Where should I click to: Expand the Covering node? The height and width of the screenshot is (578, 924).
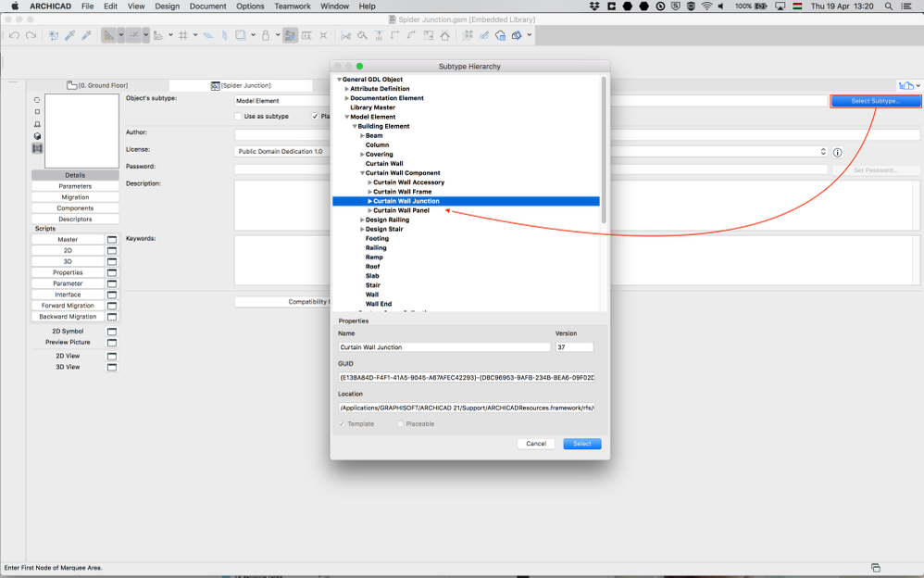362,154
